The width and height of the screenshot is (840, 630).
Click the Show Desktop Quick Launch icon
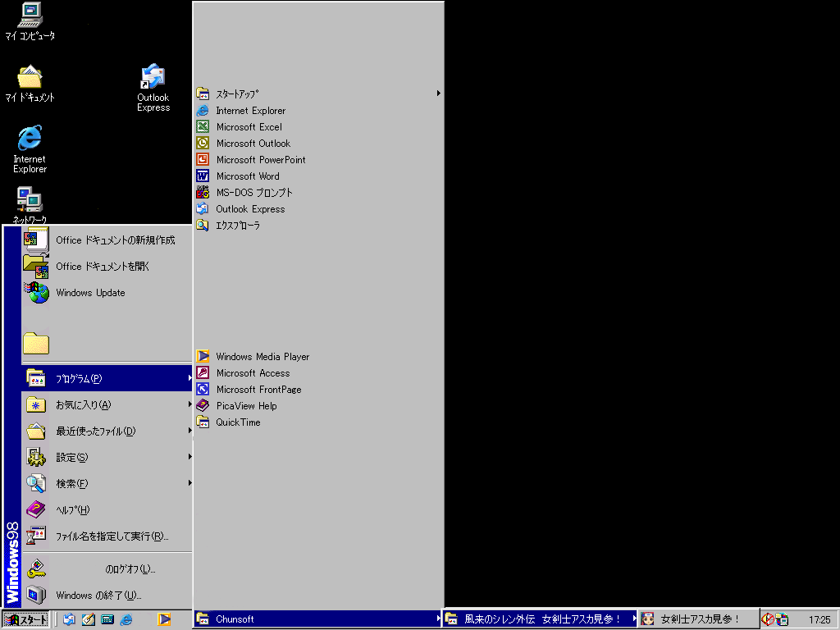click(89, 619)
